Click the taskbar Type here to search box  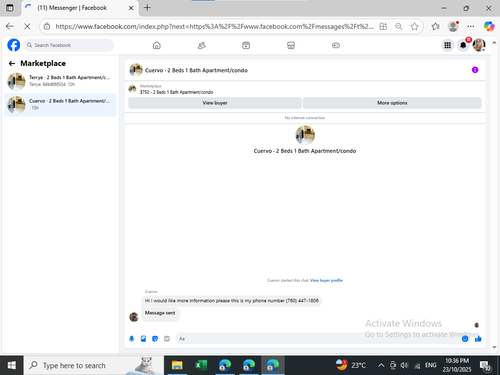click(x=94, y=365)
